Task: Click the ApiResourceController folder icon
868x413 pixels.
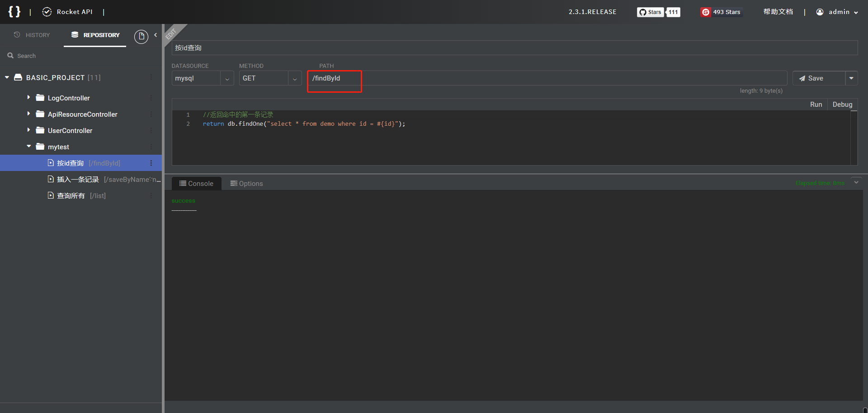Action: [x=40, y=114]
